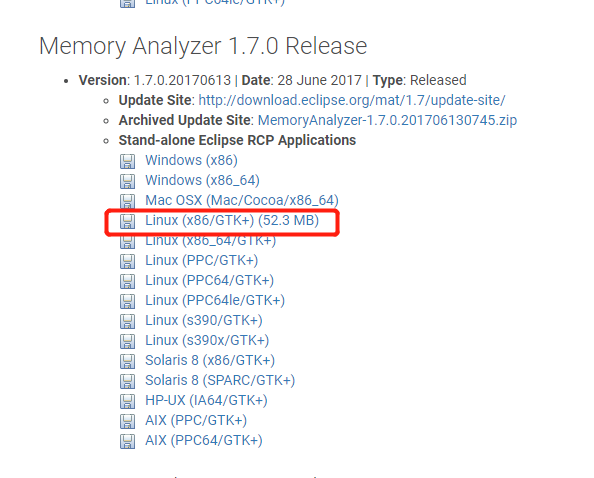Click the disk icon beside Linux (s390x/GTK+)
Viewport: 594px width, 478px height.
[127, 341]
